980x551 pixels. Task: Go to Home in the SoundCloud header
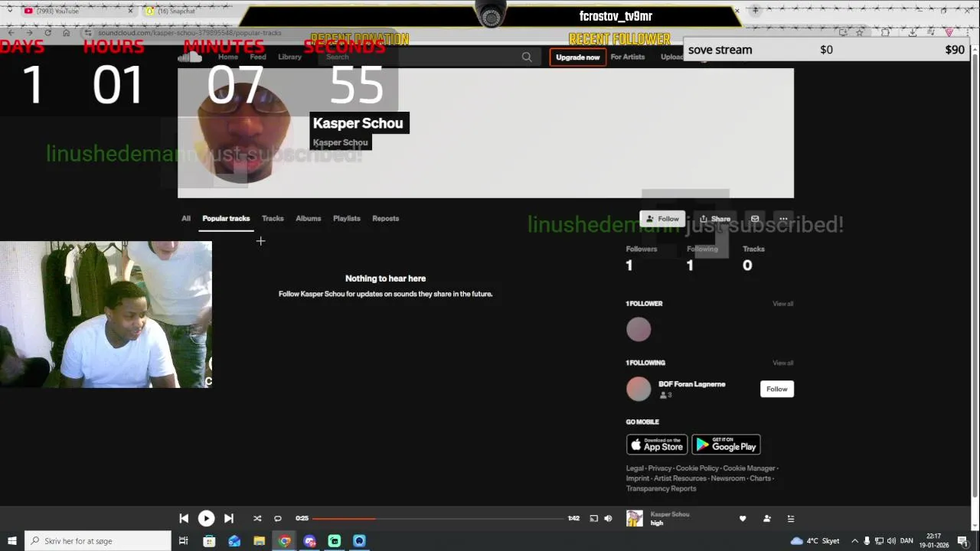tap(228, 57)
